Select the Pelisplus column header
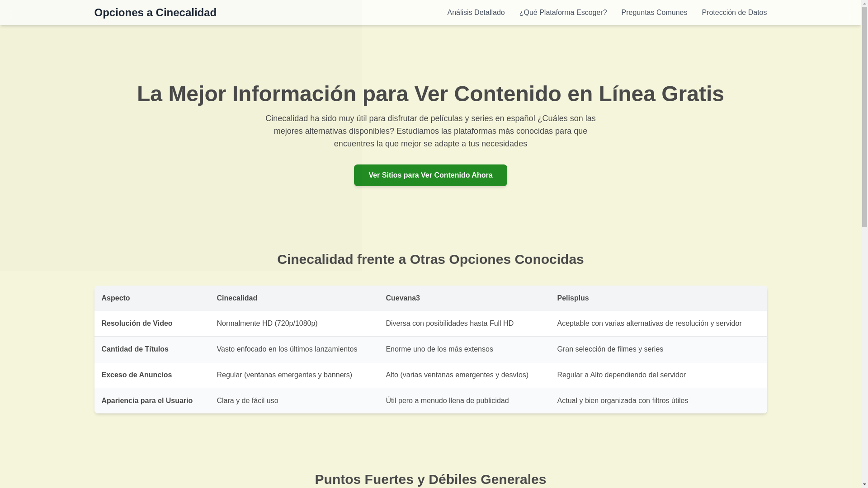 click(658, 298)
